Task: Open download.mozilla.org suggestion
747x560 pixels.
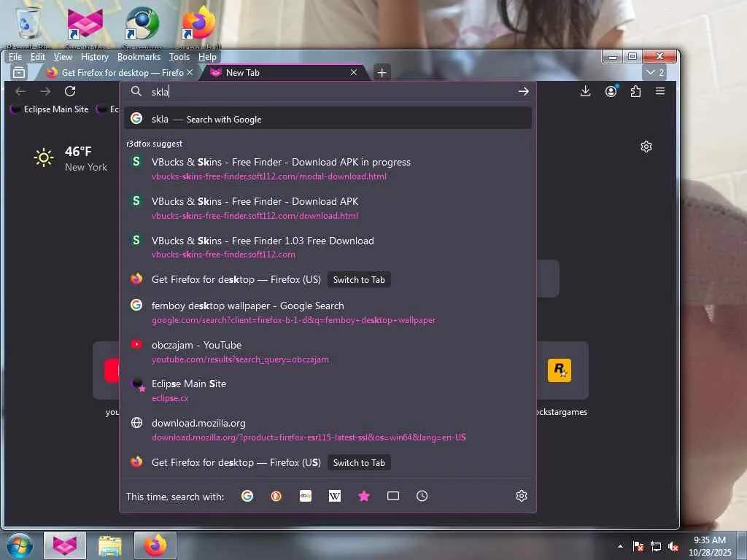Action: pyautogui.click(x=328, y=429)
